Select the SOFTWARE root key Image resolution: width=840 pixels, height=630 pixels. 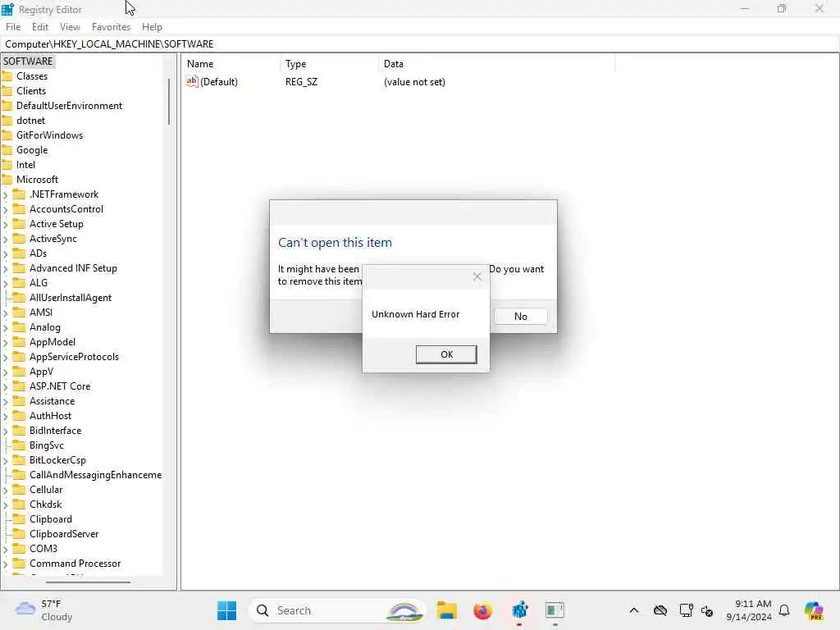tap(28, 61)
